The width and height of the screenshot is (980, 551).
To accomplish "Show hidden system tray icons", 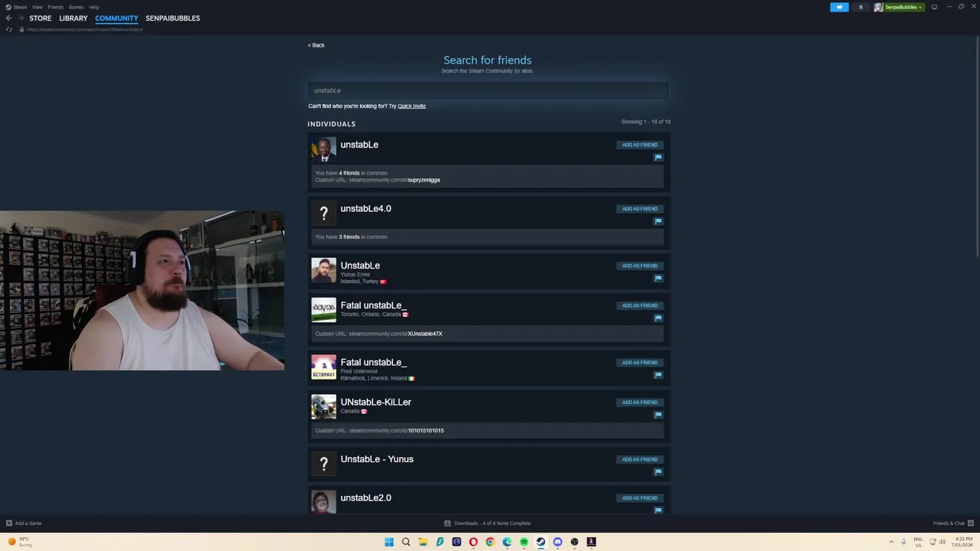I will pos(891,542).
